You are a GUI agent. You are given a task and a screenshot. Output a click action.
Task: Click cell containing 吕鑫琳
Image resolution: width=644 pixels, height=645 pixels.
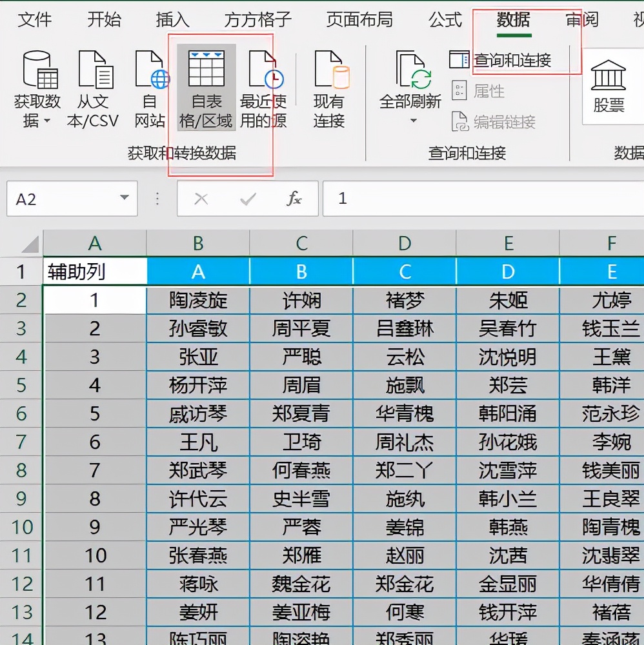(405, 328)
